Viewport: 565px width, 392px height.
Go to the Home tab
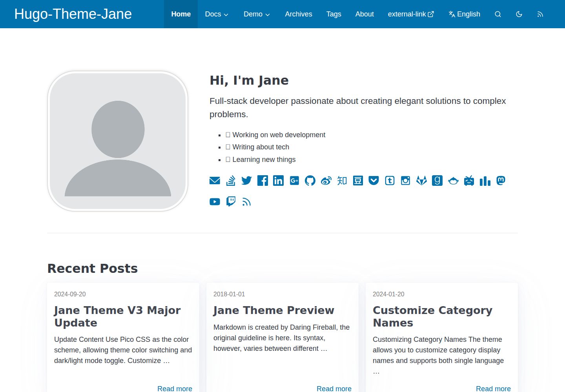click(181, 14)
